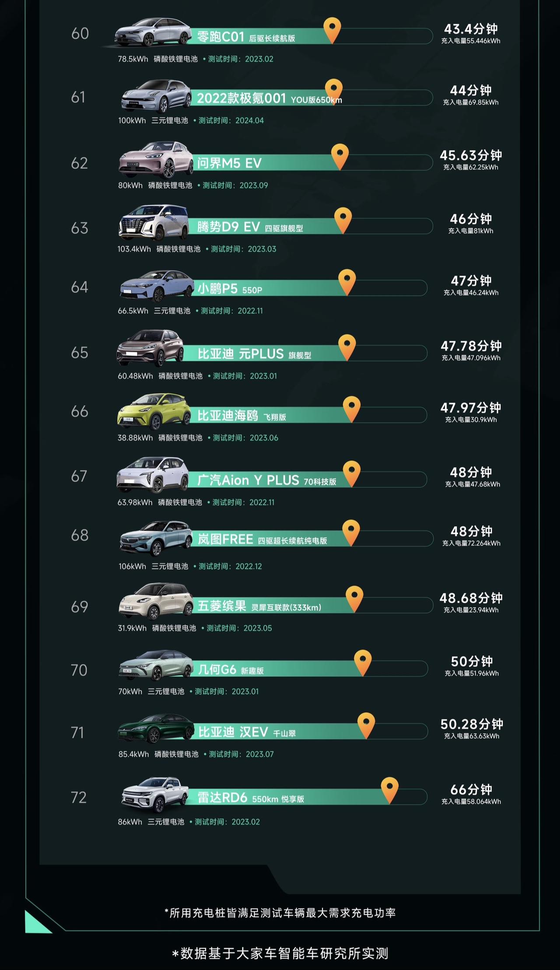The image size is (560, 970).
Task: Click the orange pin on 腾势D9 EV bar
Action: click(343, 220)
